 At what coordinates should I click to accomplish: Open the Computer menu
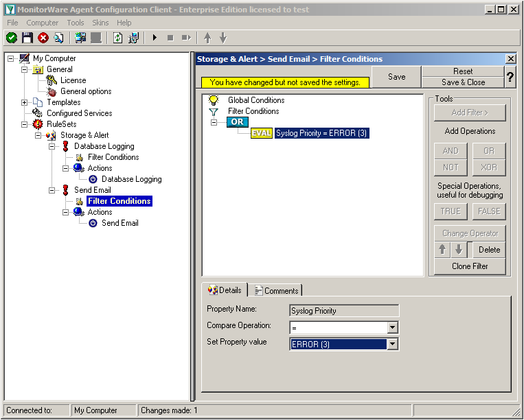pos(43,23)
